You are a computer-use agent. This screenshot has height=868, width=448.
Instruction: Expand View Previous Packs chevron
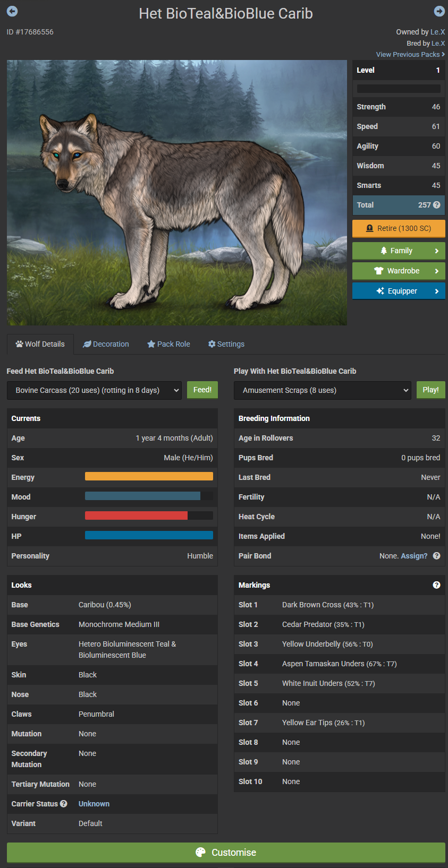[443, 54]
